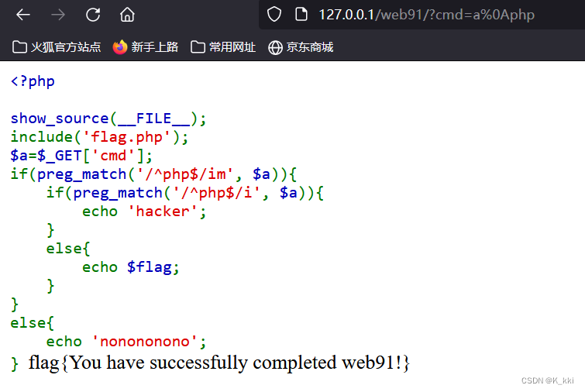Image resolution: width=585 pixels, height=392 pixels.
Task: Click the preg_match '/^php$/im' line
Action: pos(153,174)
